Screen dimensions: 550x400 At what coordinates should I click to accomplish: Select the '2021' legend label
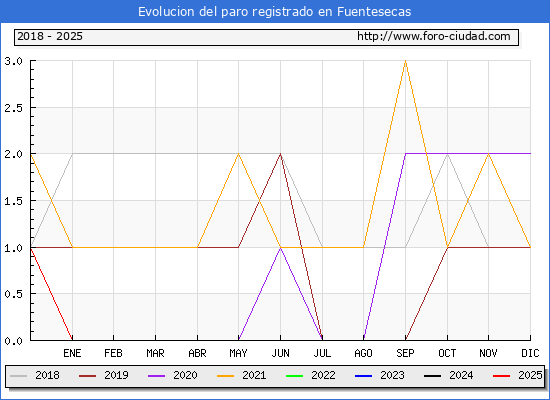(x=254, y=375)
